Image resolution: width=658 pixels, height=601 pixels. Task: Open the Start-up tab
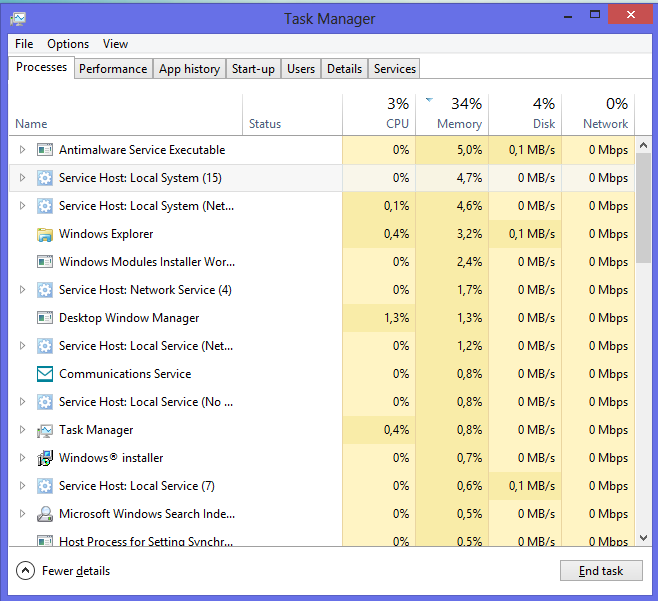coord(253,69)
